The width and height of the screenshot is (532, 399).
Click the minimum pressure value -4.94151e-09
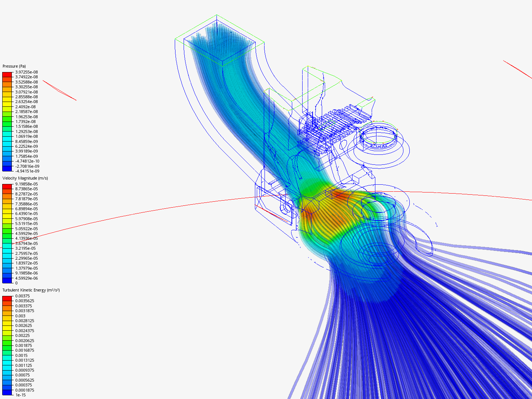(27, 171)
